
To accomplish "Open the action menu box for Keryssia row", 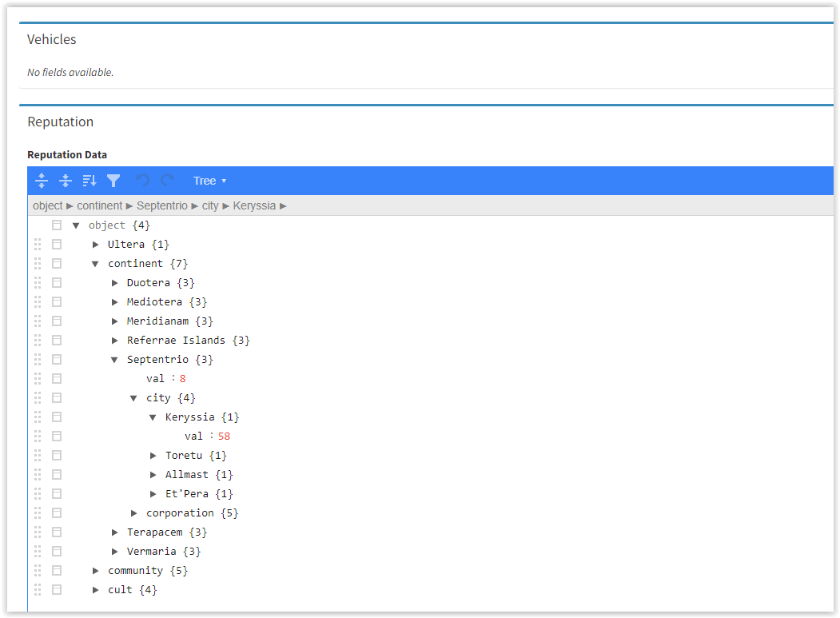I will [x=57, y=417].
